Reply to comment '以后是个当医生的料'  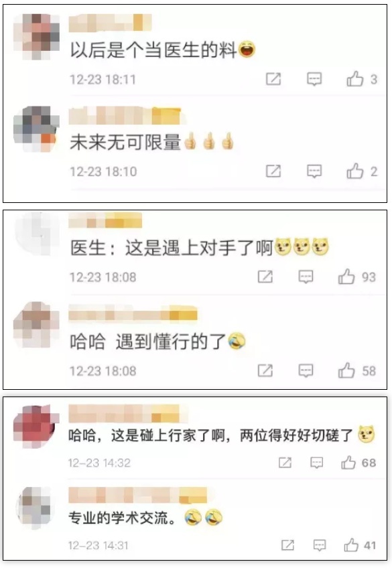click(x=314, y=79)
